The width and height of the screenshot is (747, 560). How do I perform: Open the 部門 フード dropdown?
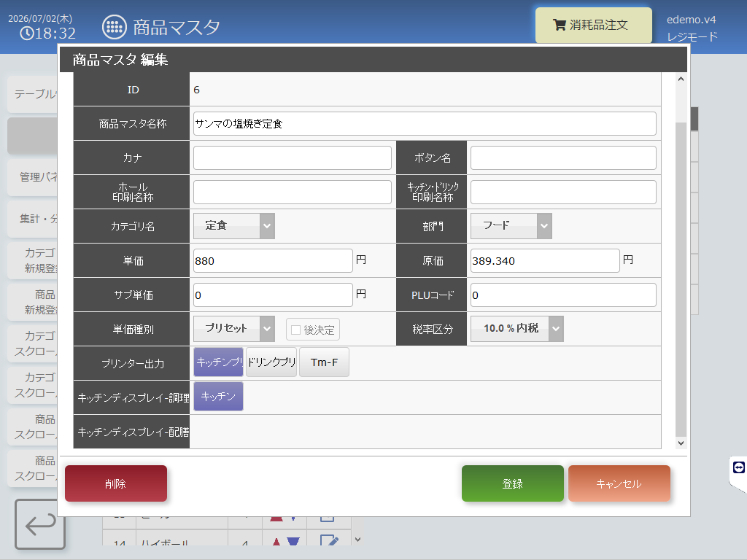pos(511,226)
